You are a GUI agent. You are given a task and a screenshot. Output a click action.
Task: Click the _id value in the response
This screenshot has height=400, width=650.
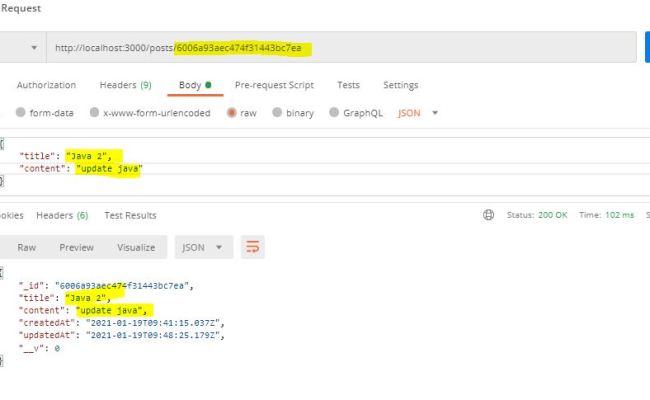(122, 286)
